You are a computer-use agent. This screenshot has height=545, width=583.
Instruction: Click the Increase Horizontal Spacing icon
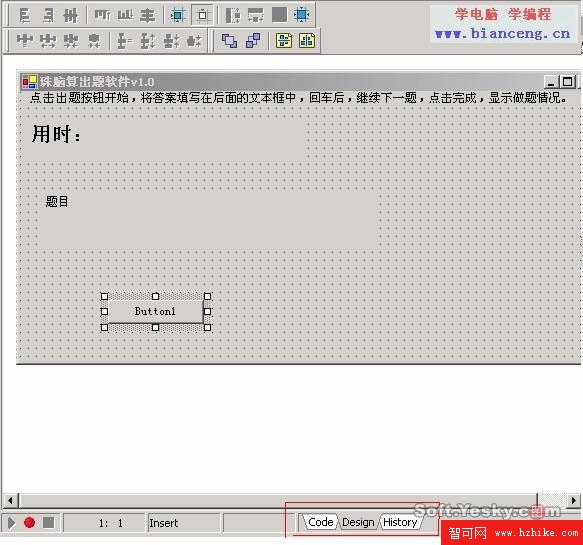click(x=48, y=41)
